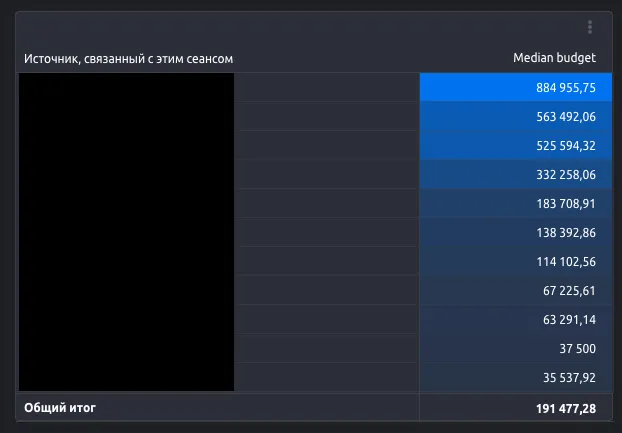Select the brightest blue cell 884 955,75
Image resolution: width=622 pixels, height=433 pixels.
click(566, 88)
